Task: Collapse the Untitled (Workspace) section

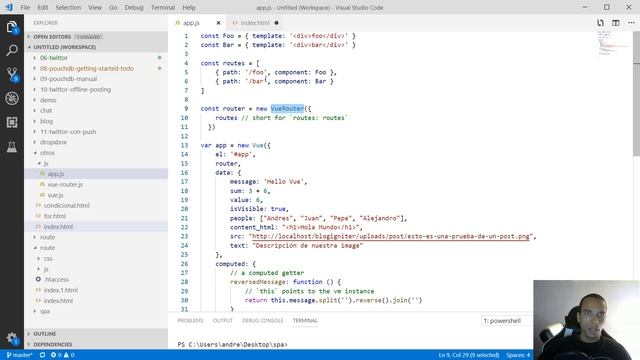Action: click(x=96, y=47)
